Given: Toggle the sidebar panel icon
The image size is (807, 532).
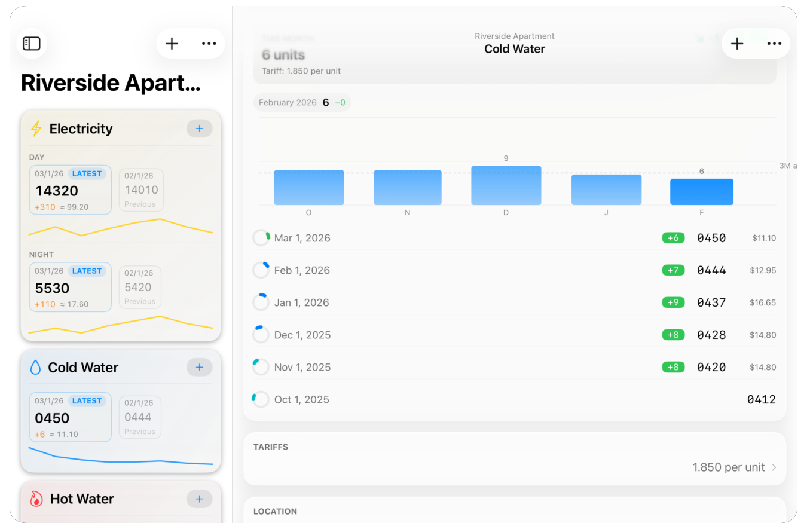Looking at the screenshot, I should (x=31, y=44).
